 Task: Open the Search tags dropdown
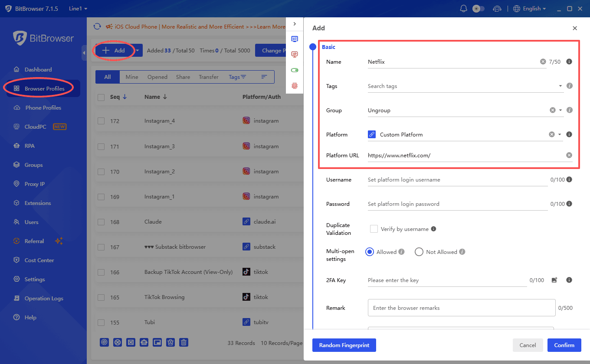(x=465, y=86)
